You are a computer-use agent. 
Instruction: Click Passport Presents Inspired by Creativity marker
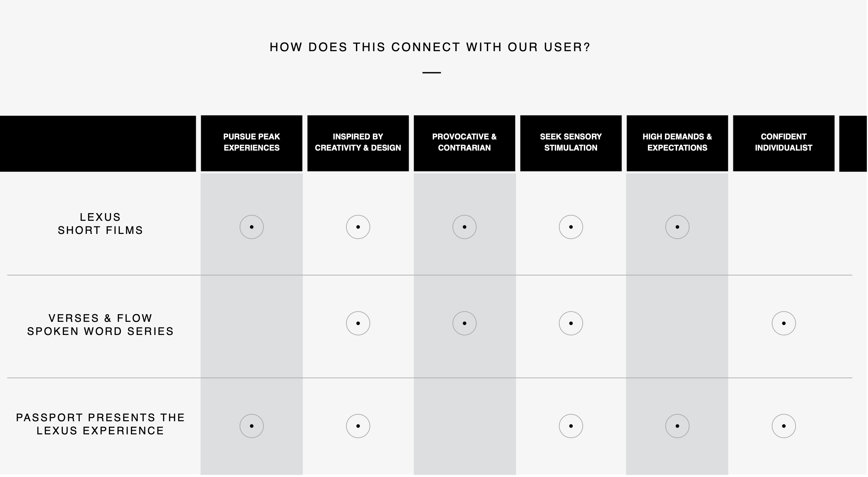(x=358, y=426)
